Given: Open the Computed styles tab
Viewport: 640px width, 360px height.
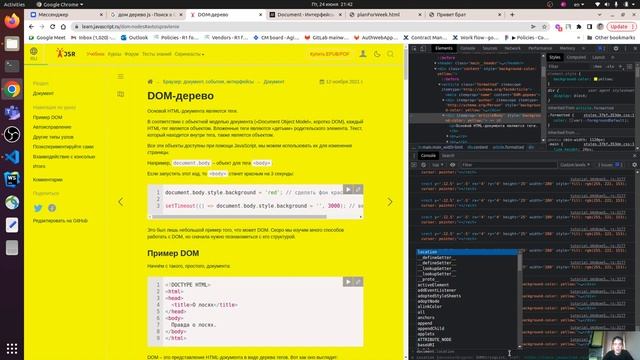Looking at the screenshot, I should [576, 57].
